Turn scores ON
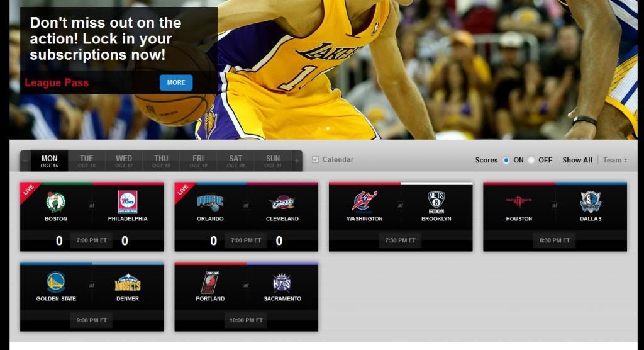 506,160
